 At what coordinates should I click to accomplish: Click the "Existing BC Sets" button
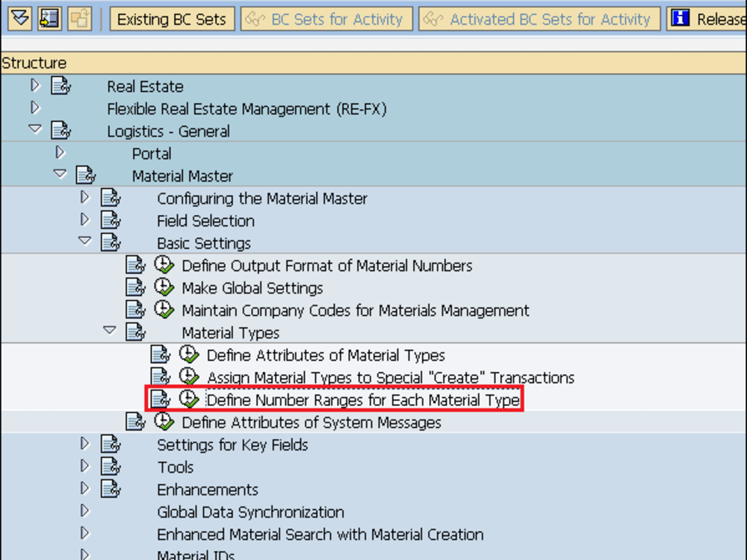(172, 19)
